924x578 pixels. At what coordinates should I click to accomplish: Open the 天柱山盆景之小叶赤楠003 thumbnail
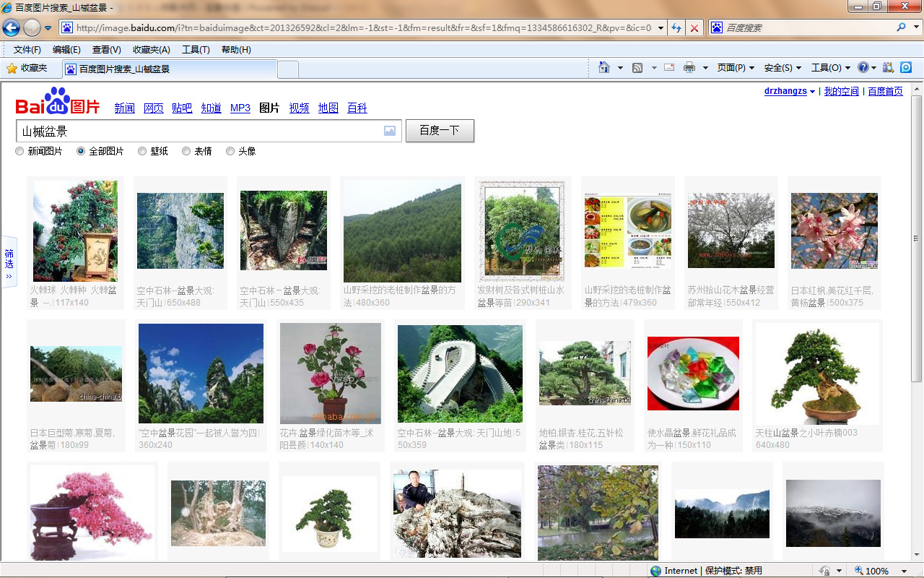817,374
